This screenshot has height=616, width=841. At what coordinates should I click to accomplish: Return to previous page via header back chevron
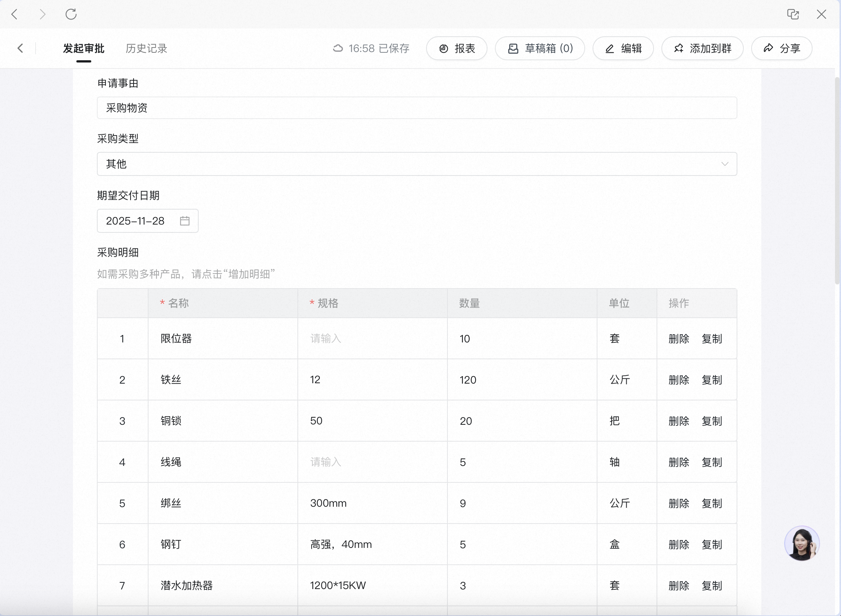(21, 48)
